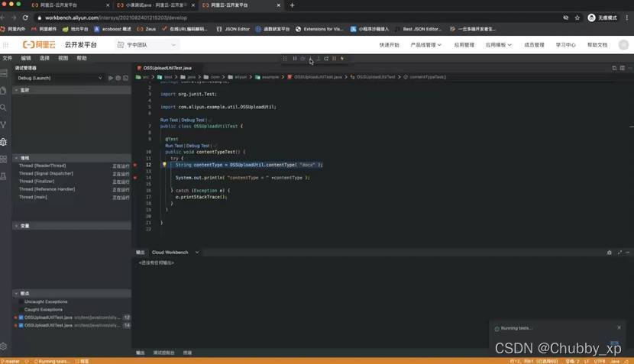Open the 帮助 menu in the IDE
Screen dimensions: 634x364
tap(82, 58)
